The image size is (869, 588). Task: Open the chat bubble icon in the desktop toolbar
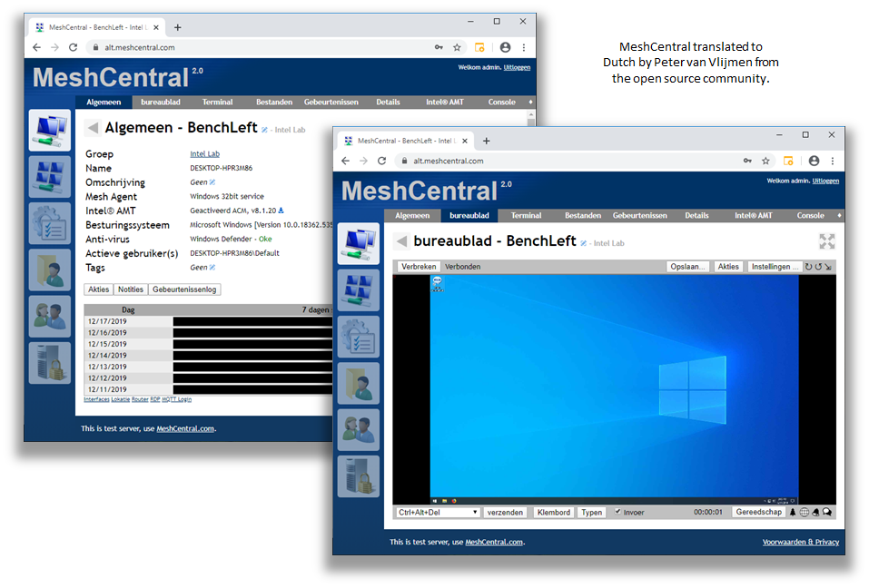pyautogui.click(x=826, y=512)
